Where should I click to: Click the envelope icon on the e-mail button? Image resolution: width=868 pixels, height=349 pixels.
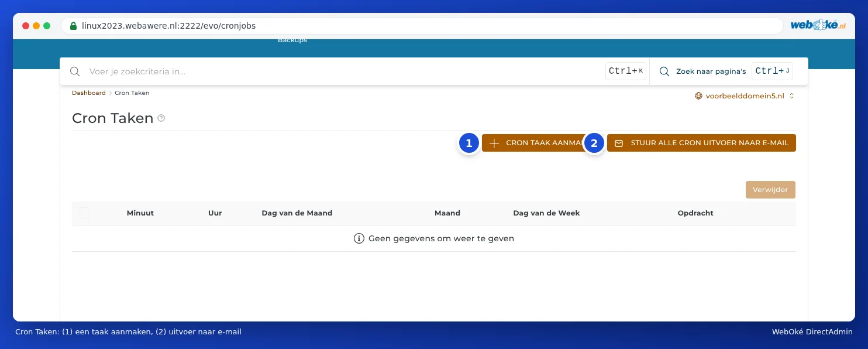[x=619, y=143]
